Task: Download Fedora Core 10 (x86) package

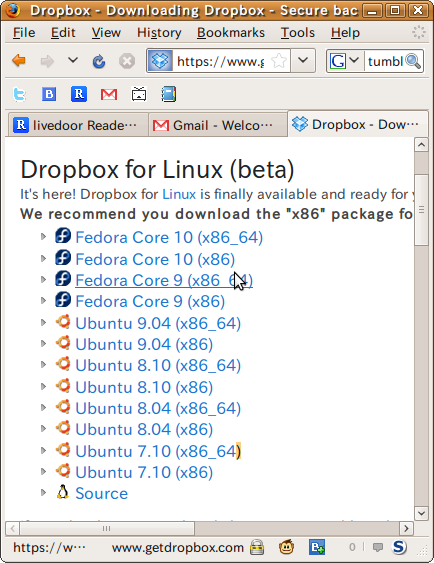Action: coord(155,259)
